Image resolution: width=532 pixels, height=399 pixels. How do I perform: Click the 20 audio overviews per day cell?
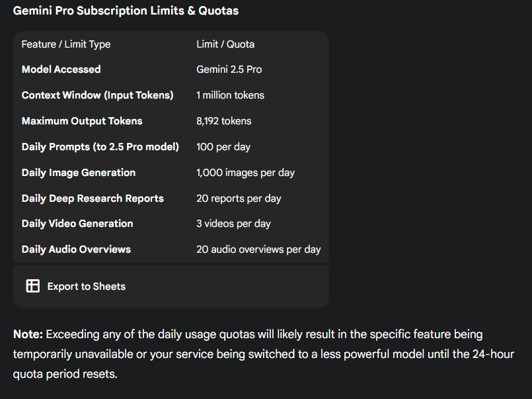pos(258,249)
